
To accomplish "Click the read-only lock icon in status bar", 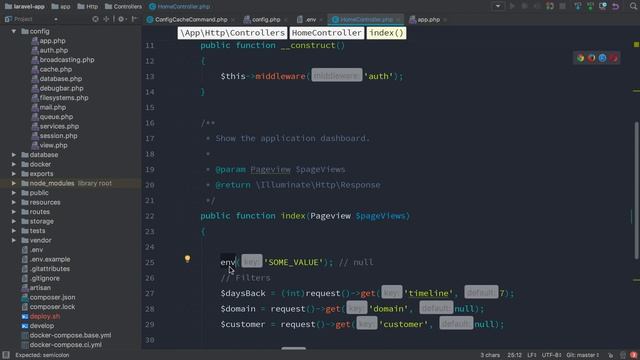I will pos(611,355).
